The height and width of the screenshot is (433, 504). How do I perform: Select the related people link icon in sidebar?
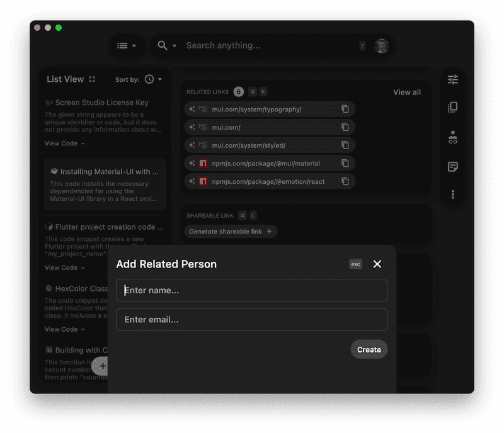tap(452, 136)
